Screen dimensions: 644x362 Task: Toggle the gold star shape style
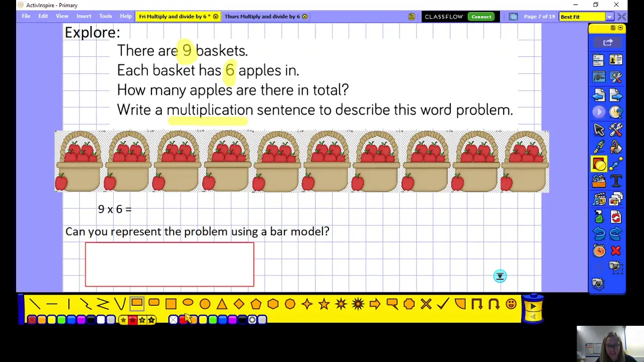coord(123,320)
